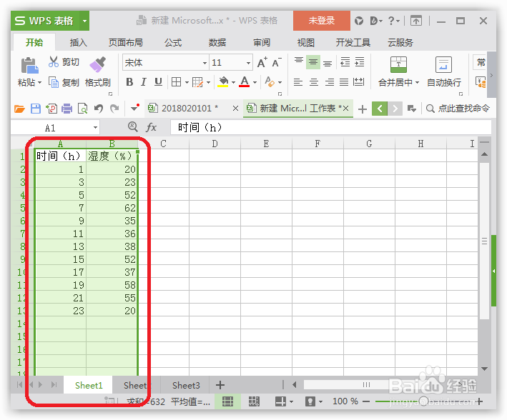This screenshot has width=507, height=420.
Task: Click the Wrap Text icon
Action: pyautogui.click(x=443, y=64)
